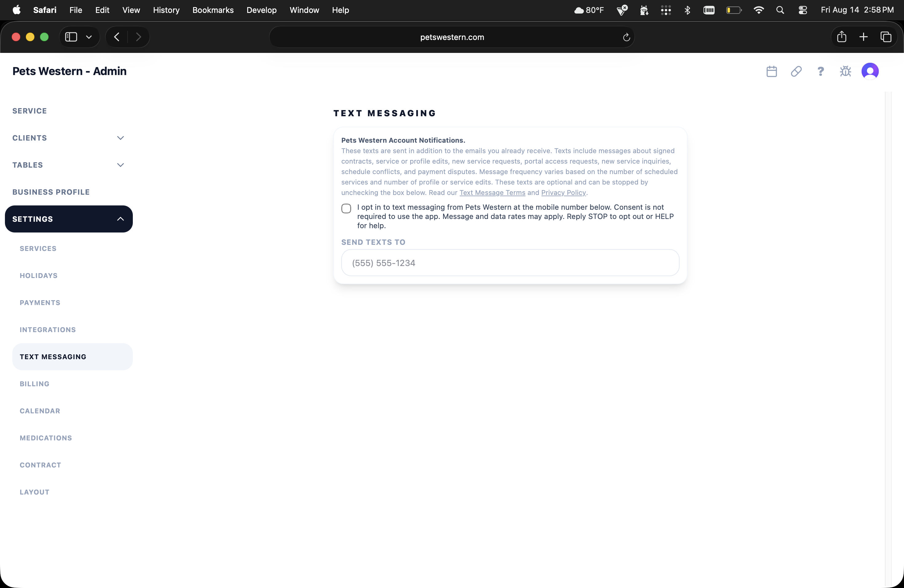Open a new tab with the plus icon
Viewport: 904px width, 588px height.
click(x=863, y=37)
